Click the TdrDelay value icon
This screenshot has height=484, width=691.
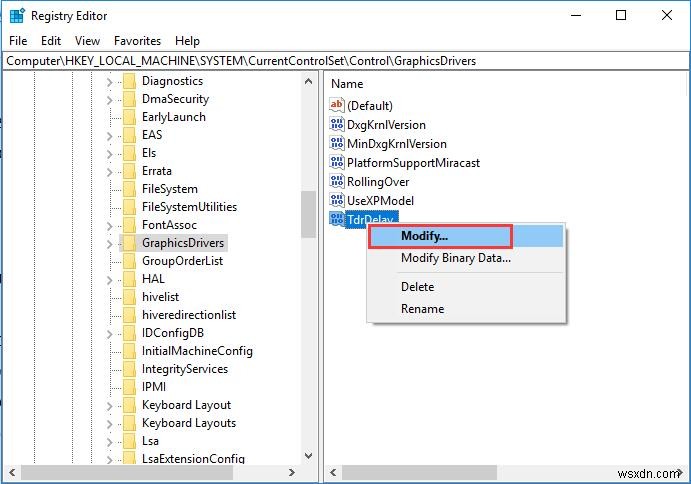click(x=337, y=219)
